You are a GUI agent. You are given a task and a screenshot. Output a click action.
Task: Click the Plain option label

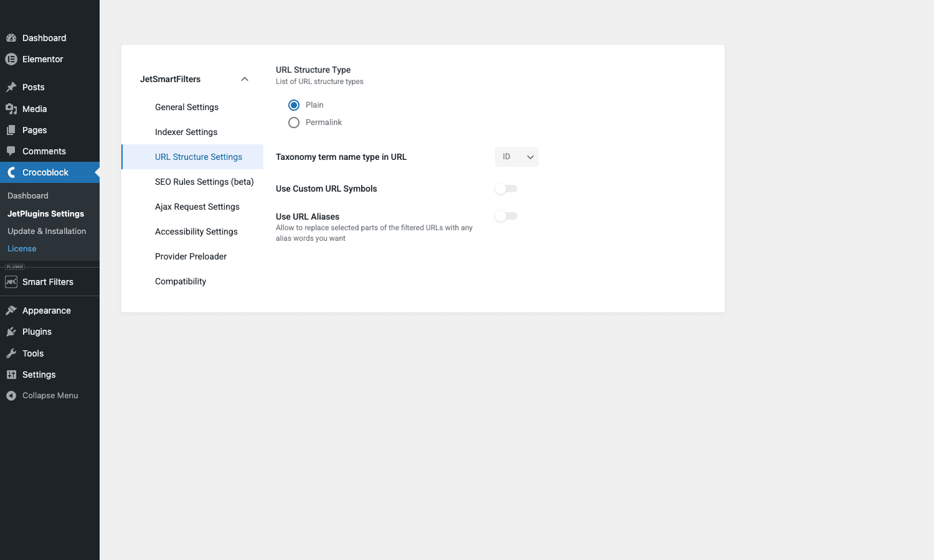[x=314, y=105]
